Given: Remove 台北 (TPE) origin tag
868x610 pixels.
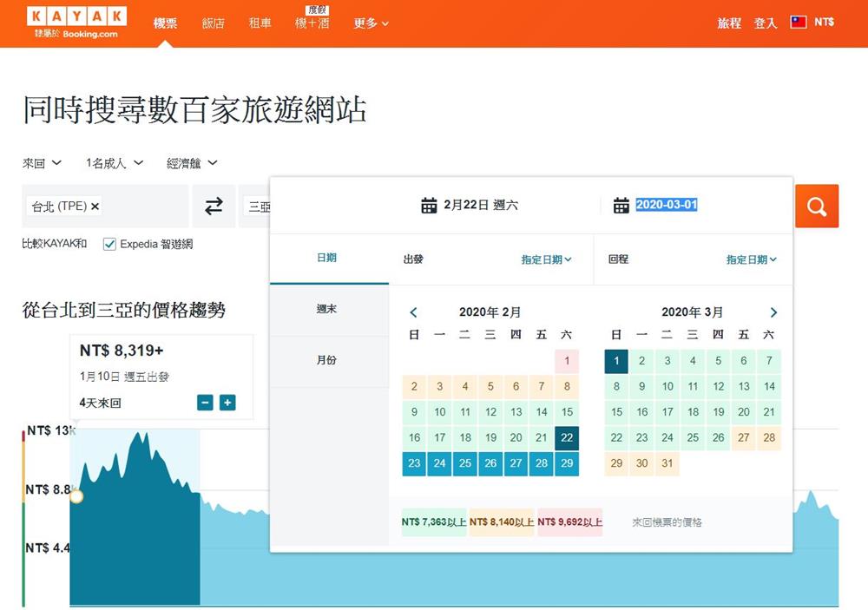Looking at the screenshot, I should pos(95,207).
